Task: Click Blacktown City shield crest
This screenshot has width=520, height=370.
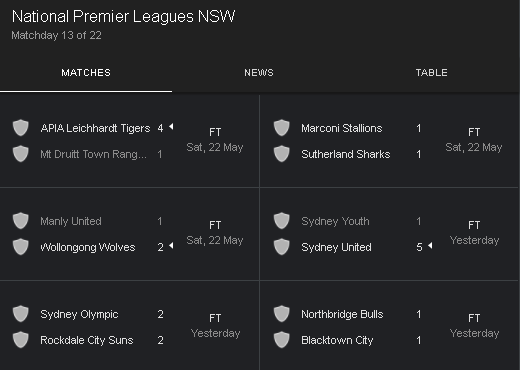Action: pyautogui.click(x=282, y=340)
